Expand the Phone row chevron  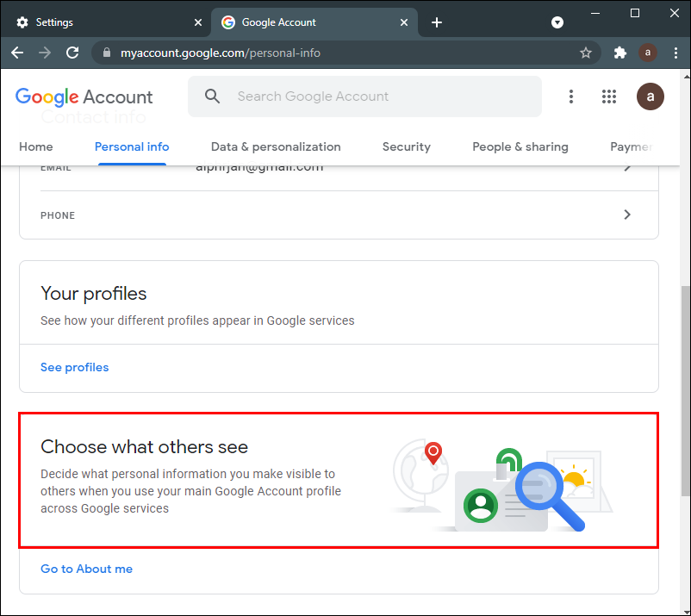[x=627, y=215]
